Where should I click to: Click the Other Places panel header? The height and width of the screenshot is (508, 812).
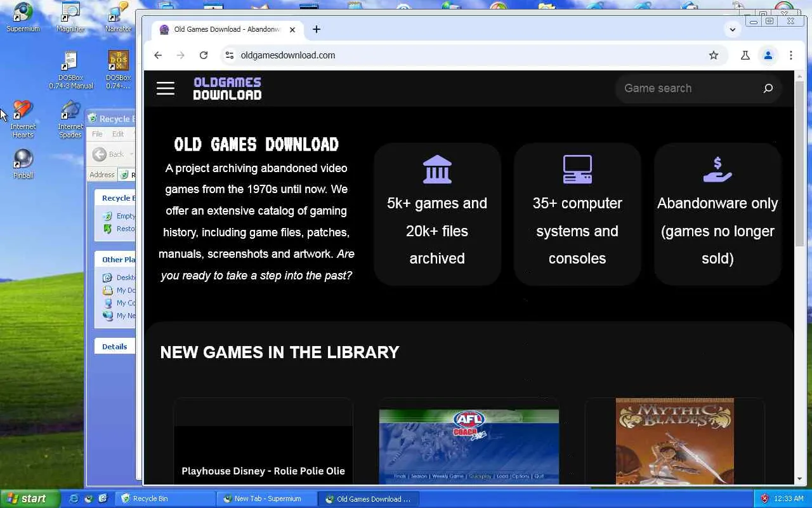click(x=115, y=259)
